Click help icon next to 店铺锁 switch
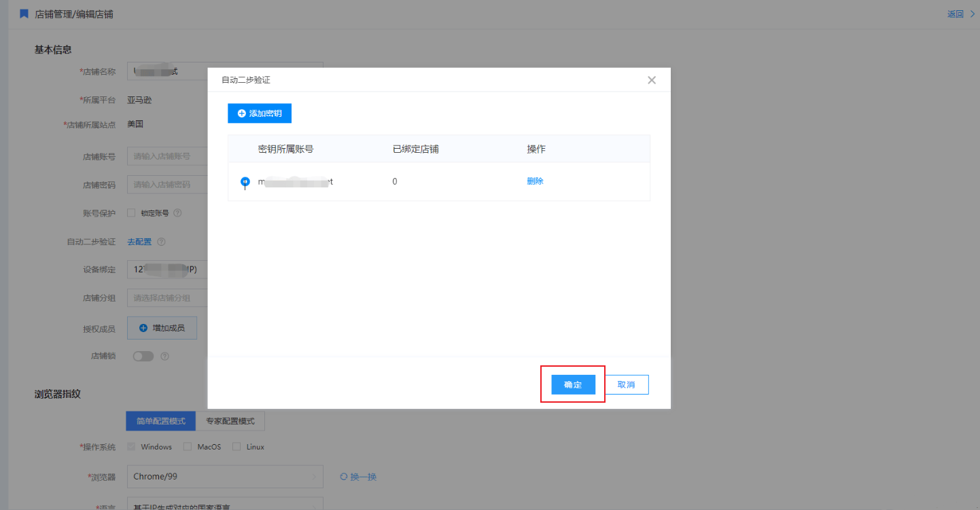This screenshot has width=980, height=510. point(164,356)
